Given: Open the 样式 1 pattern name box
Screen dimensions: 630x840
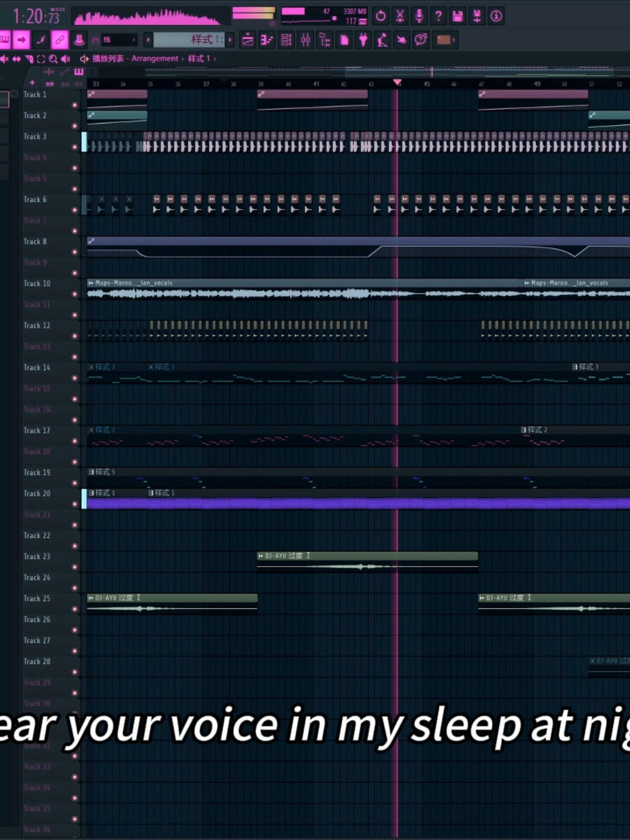Looking at the screenshot, I should coord(189,40).
